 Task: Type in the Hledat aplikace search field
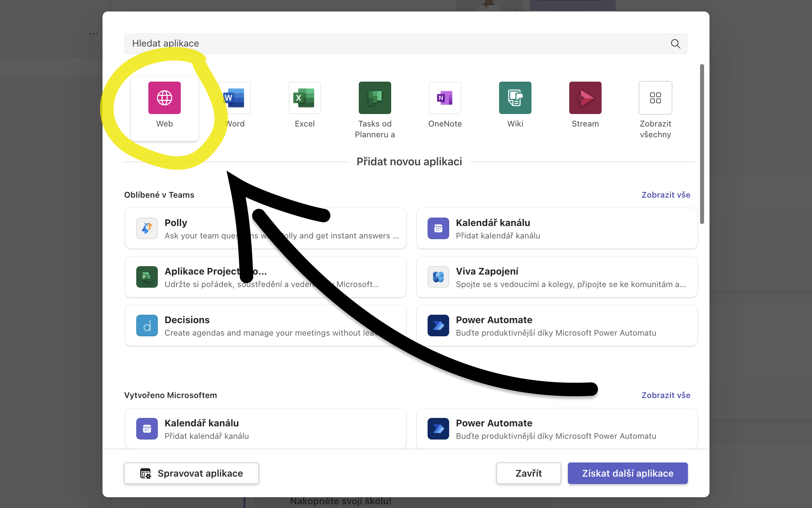371,44
